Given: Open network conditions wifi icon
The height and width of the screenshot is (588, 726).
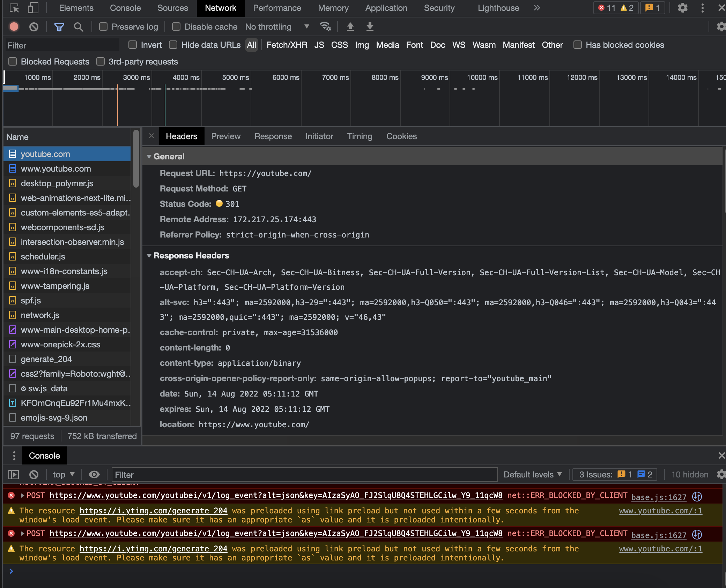Looking at the screenshot, I should coord(325,27).
